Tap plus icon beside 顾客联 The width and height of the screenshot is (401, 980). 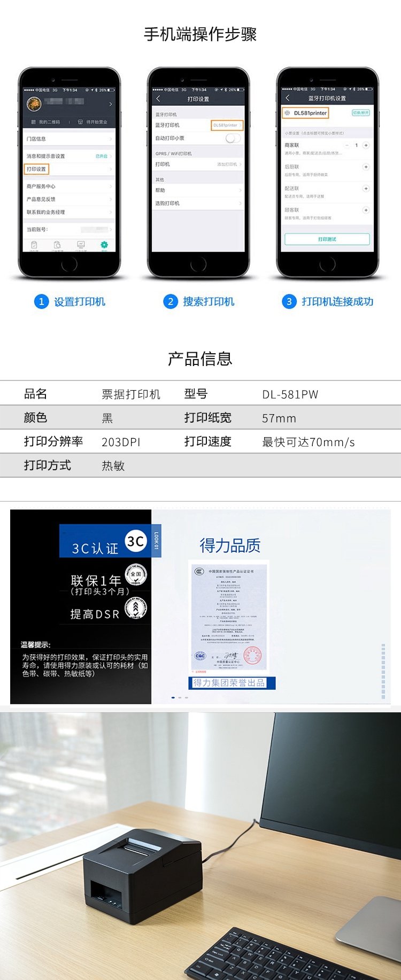pos(366,210)
